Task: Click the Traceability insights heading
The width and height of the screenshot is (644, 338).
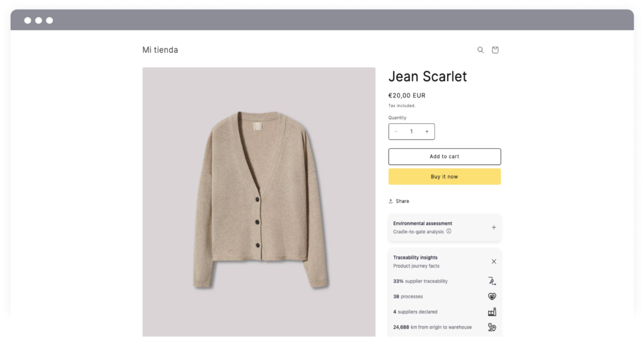Action: tap(415, 258)
